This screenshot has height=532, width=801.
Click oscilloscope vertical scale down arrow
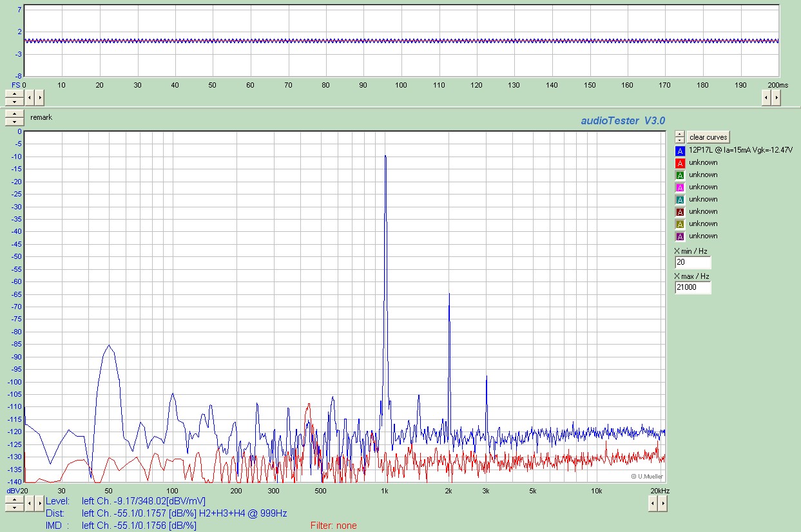tap(14, 101)
